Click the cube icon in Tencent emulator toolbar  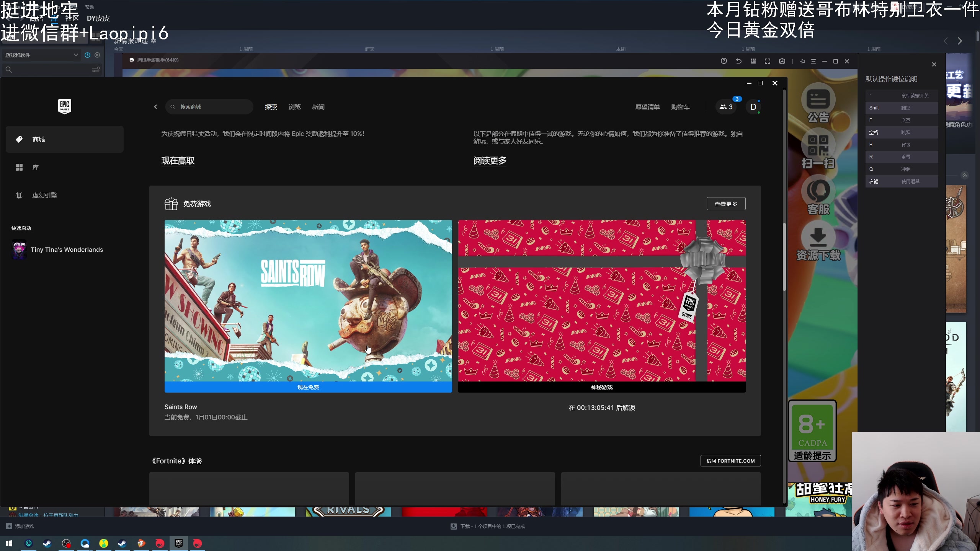click(782, 61)
